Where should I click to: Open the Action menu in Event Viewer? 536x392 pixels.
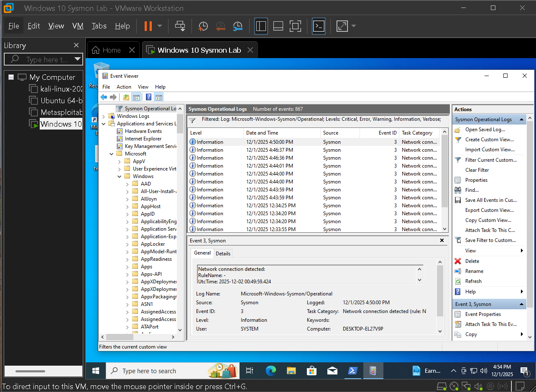(x=124, y=87)
